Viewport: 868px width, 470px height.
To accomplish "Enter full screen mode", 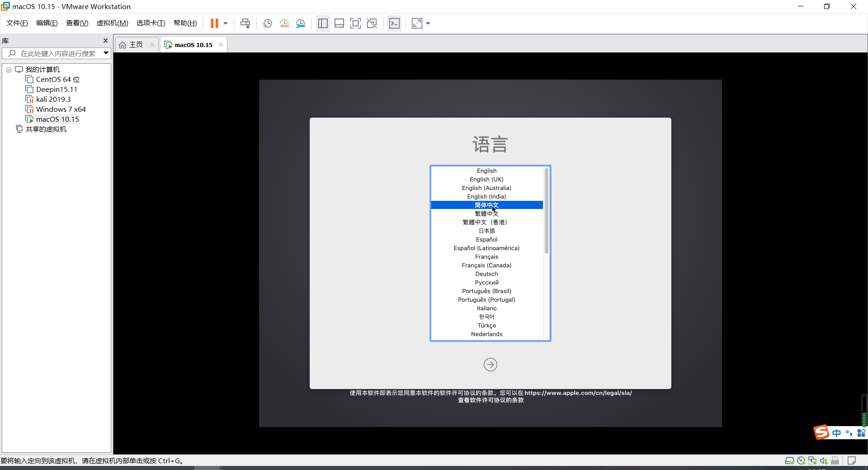I will [x=355, y=23].
